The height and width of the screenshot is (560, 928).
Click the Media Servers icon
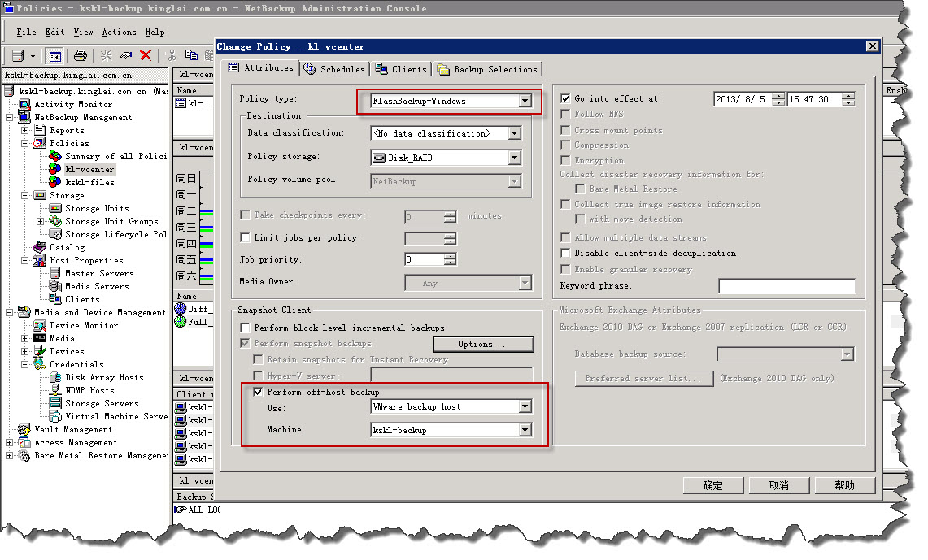pos(55,286)
